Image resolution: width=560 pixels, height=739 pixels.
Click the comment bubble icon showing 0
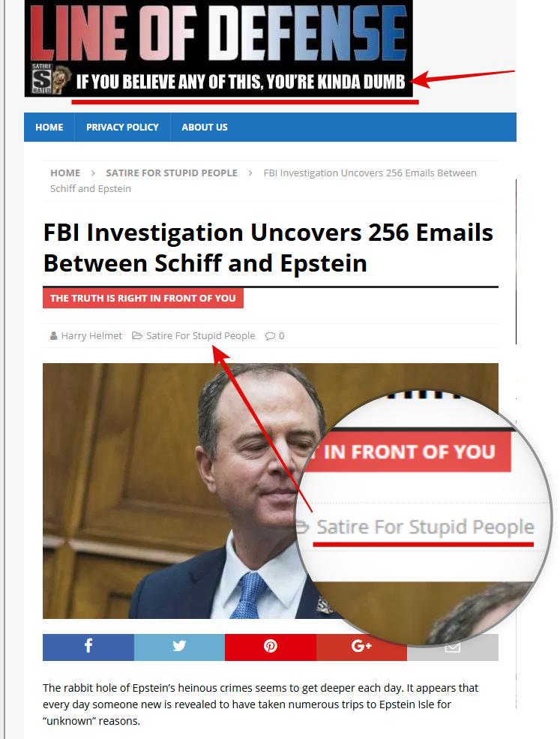click(271, 336)
